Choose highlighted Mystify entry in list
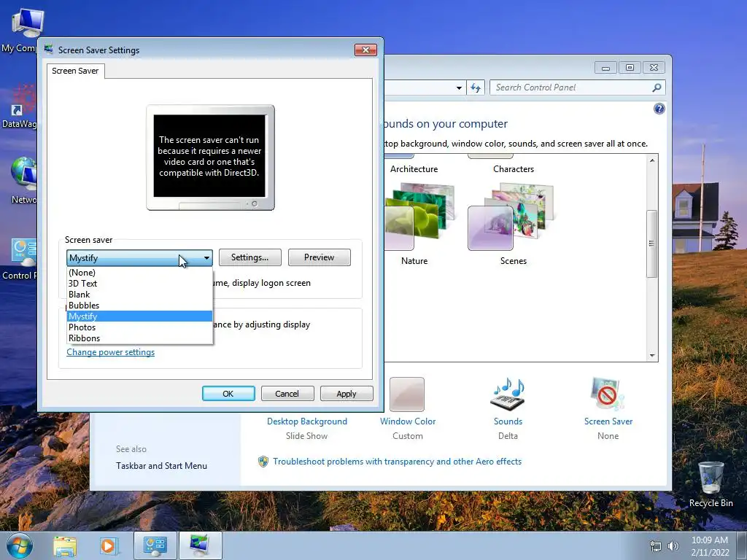 139,316
